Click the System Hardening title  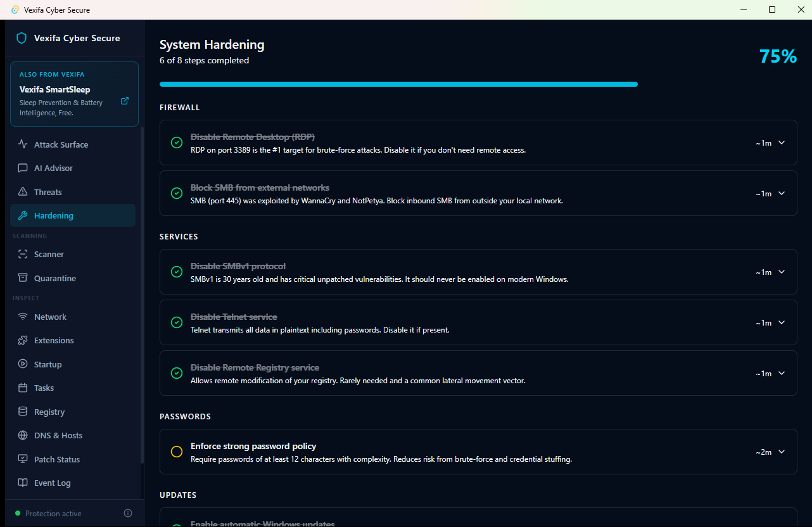click(212, 45)
